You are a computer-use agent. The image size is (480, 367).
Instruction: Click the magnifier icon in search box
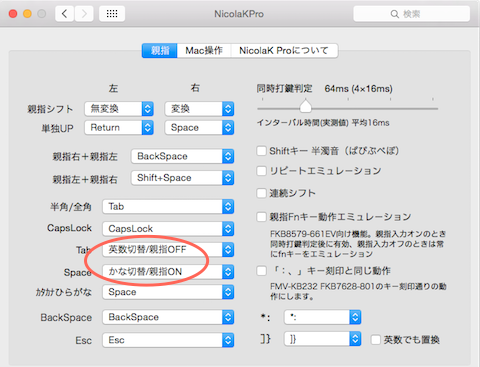(x=395, y=14)
